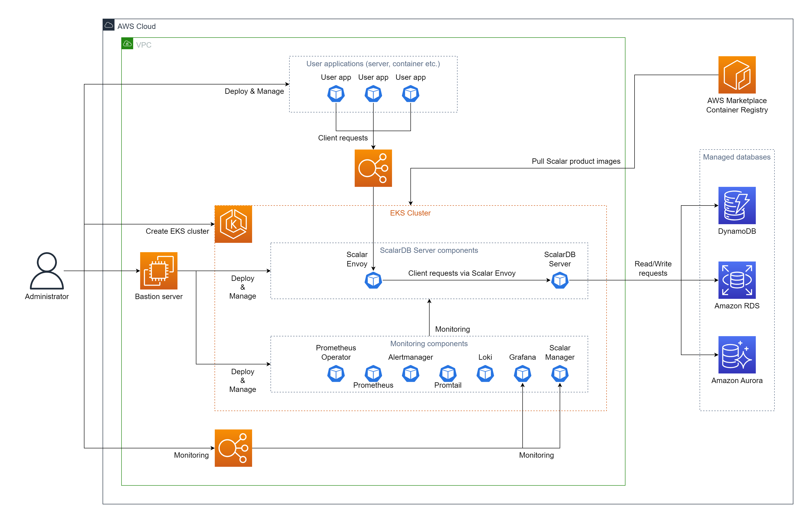Click the Pull Scalar product images label

pos(576,161)
